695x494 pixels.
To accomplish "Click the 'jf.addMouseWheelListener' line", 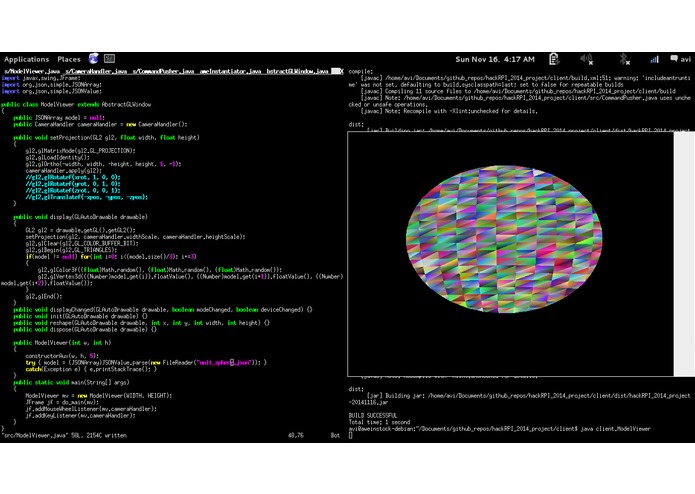I will click(91, 409).
